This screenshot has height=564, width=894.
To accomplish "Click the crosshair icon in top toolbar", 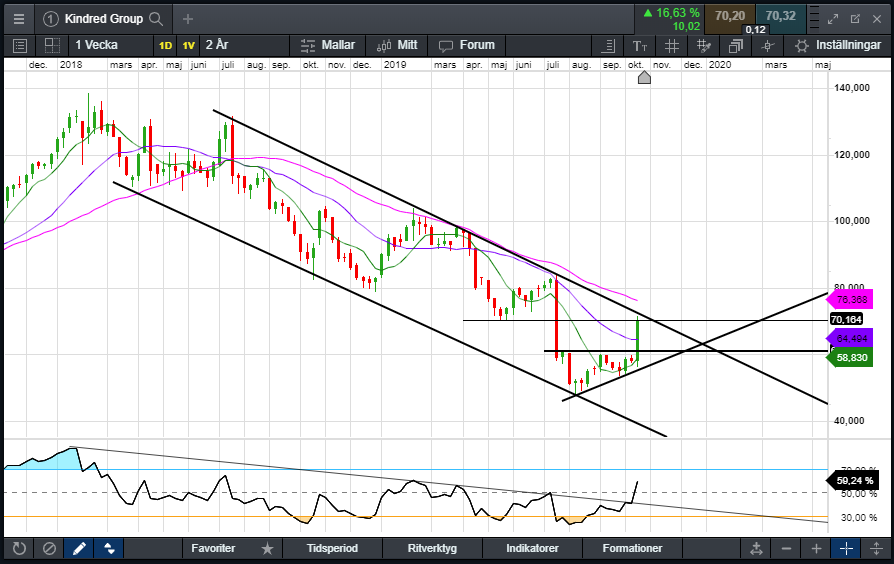I will 767,45.
